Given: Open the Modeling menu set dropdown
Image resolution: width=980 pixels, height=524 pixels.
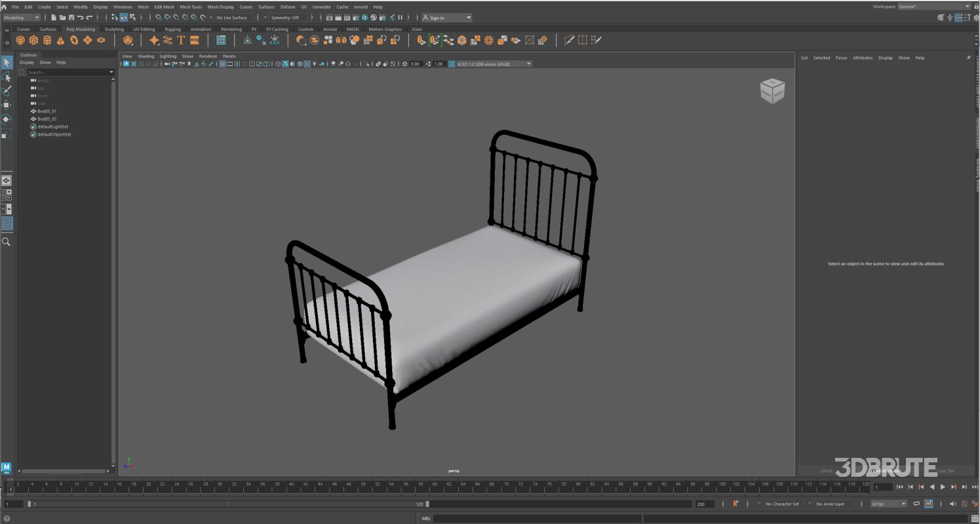Looking at the screenshot, I should (20, 17).
